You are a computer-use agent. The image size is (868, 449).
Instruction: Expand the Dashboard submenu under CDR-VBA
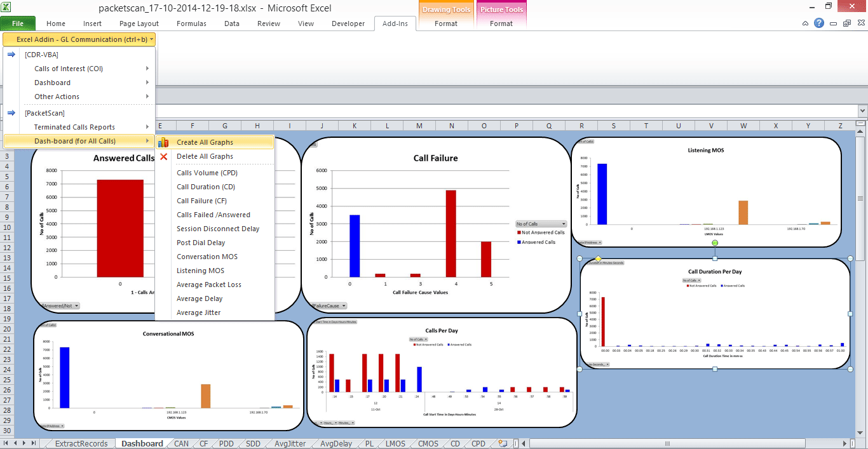coord(79,83)
